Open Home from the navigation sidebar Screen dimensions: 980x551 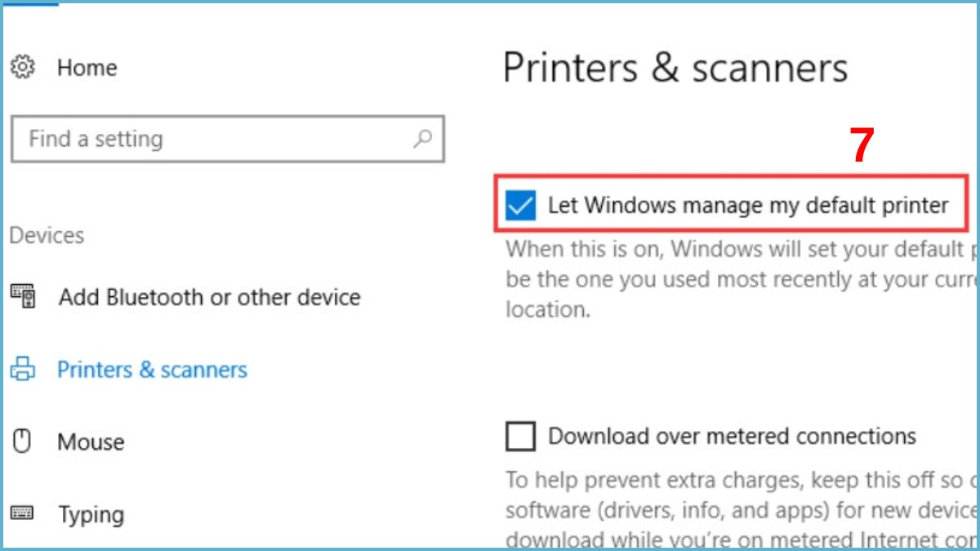click(x=87, y=69)
